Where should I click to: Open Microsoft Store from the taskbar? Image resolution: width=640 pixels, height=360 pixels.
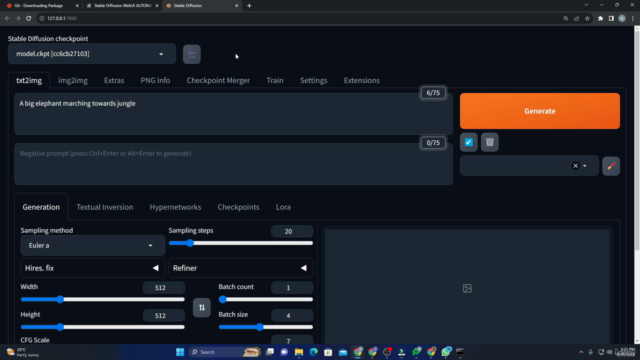[x=328, y=352]
